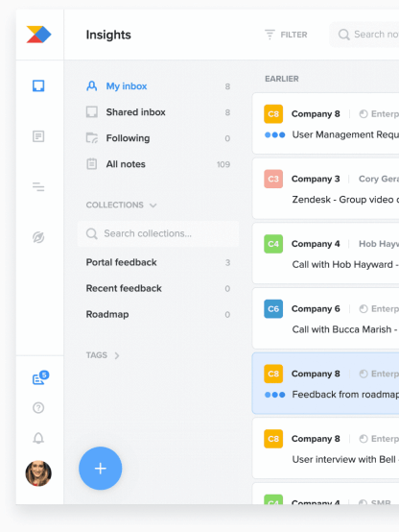The height and width of the screenshot is (532, 399).
Task: Open the Zendesk - Group video note
Action: tap(325, 188)
